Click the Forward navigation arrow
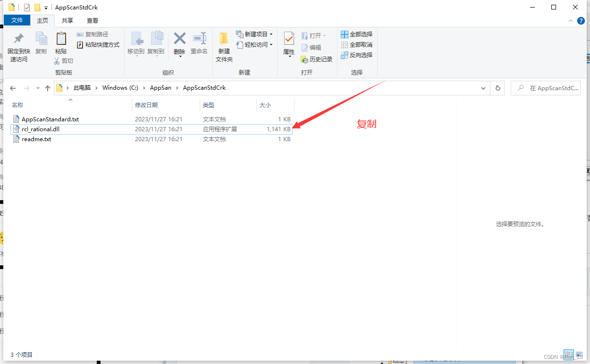The height and width of the screenshot is (364, 590). 27,88
